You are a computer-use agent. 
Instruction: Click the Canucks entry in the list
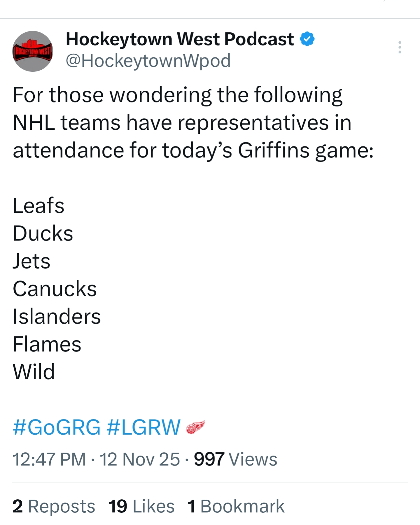click(55, 289)
